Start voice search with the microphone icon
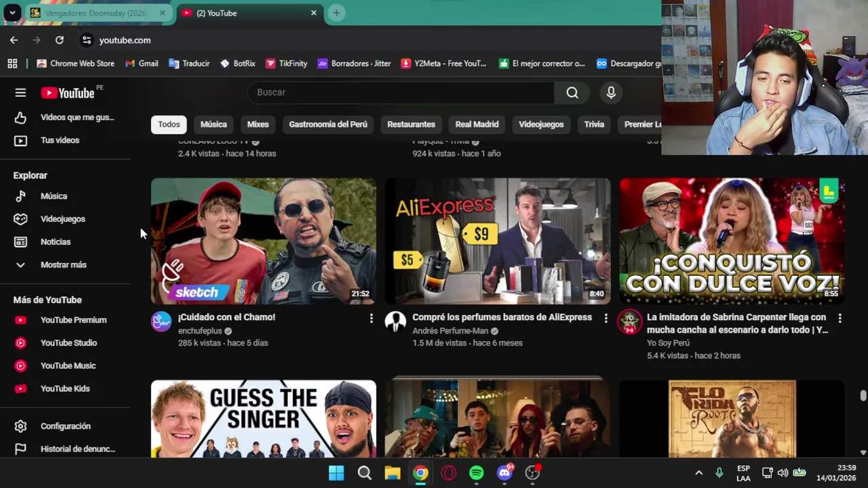Viewport: 868px width, 488px height. coord(611,93)
